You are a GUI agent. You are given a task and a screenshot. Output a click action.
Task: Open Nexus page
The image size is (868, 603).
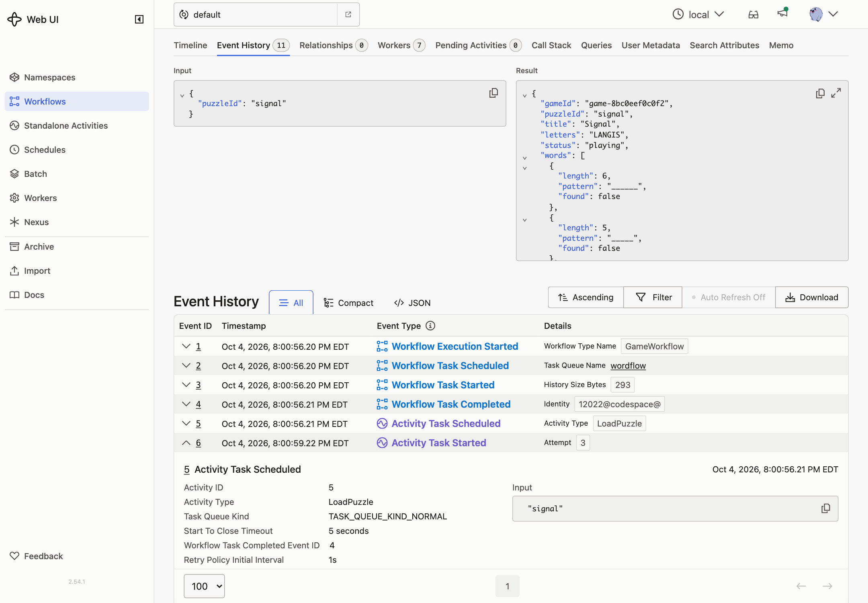(x=77, y=222)
